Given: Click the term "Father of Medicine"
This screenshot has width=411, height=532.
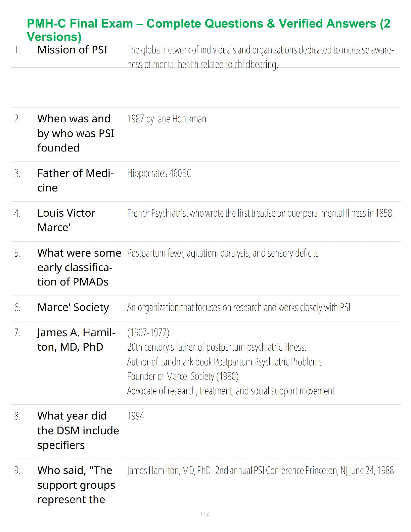Looking at the screenshot, I should point(75,180).
